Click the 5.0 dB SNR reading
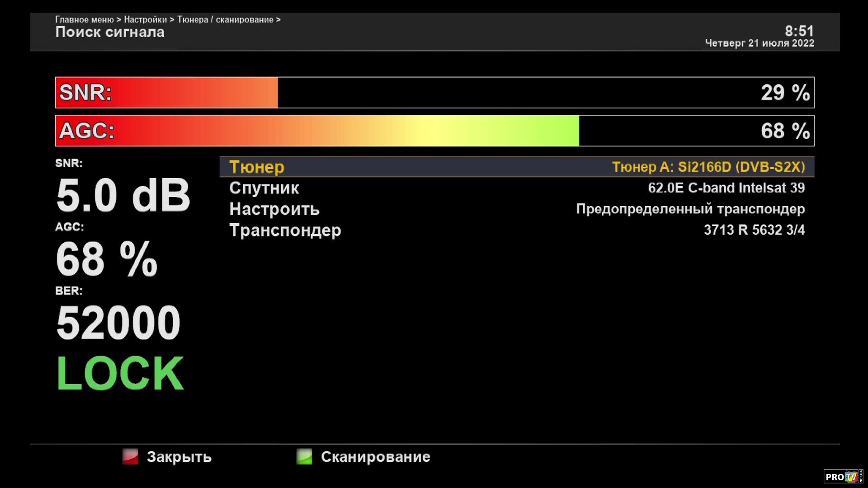This screenshot has width=868, height=488. (123, 196)
